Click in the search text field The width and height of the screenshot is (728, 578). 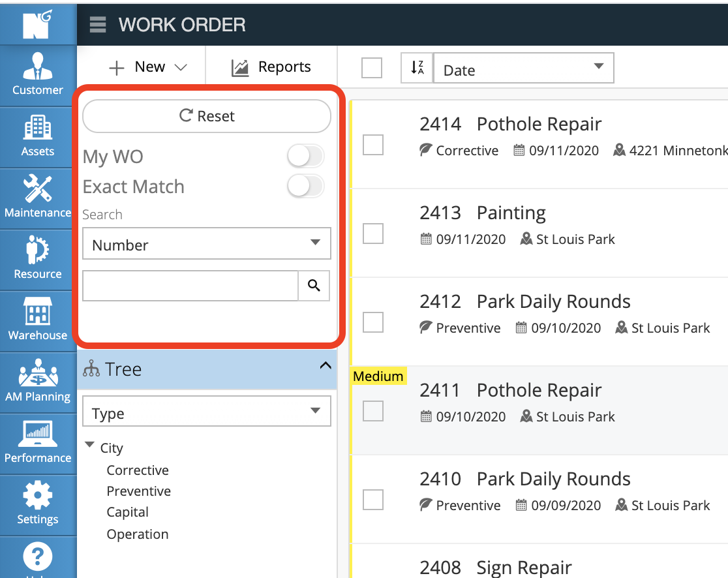(x=190, y=286)
